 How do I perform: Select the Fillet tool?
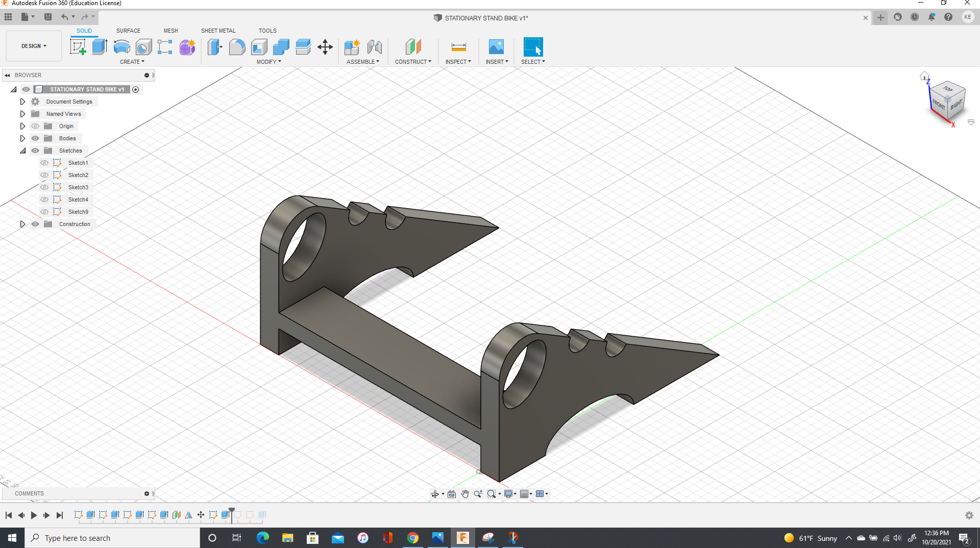237,46
